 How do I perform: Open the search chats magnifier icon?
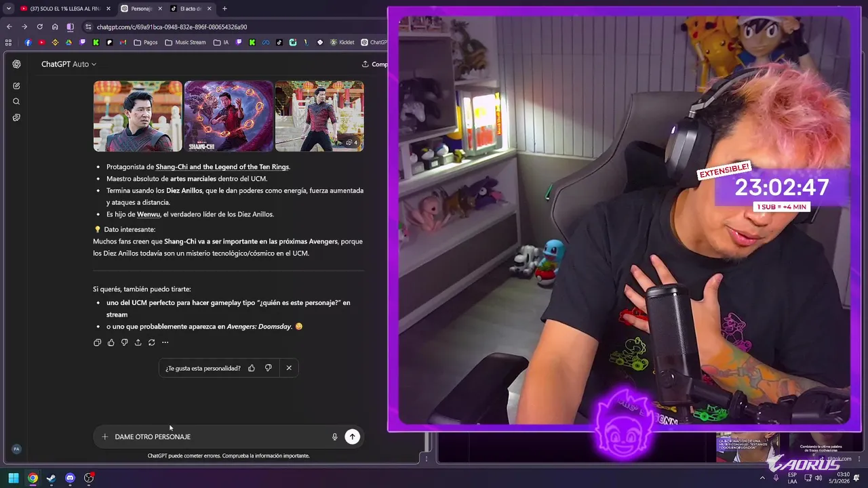point(16,102)
